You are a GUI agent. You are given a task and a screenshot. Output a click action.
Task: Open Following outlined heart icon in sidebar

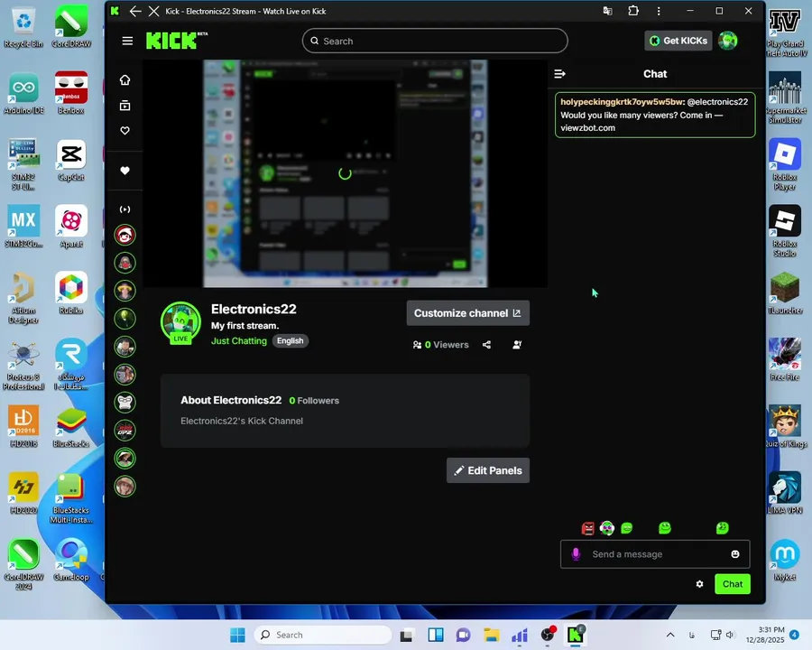click(125, 131)
